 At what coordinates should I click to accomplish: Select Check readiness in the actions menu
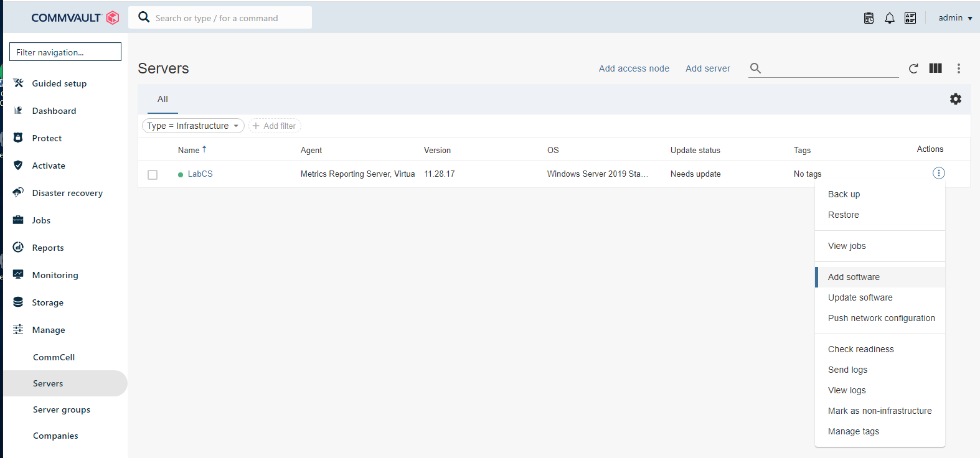(860, 349)
